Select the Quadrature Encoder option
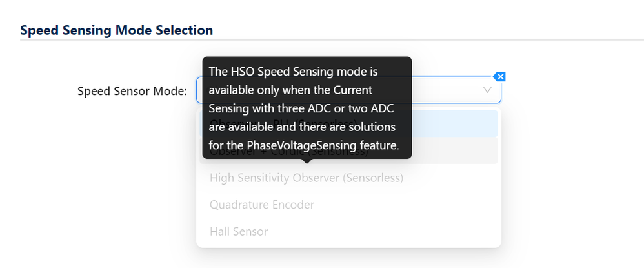644x268 pixels. click(262, 205)
